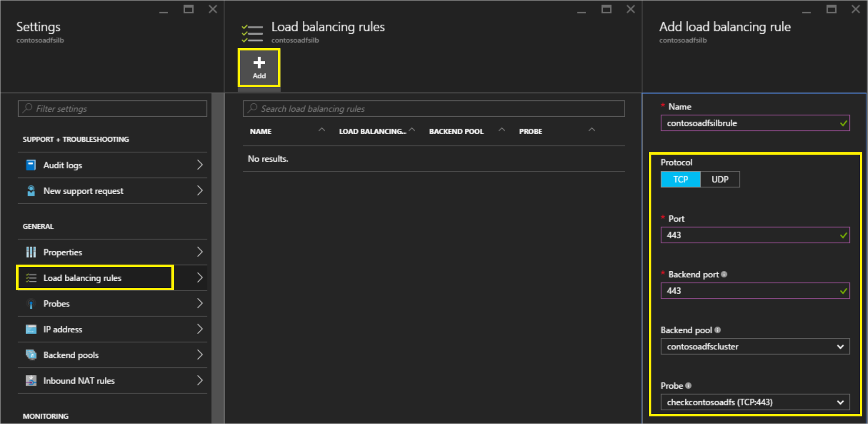Viewport: 868px width, 424px height.
Task: Open Probes settings item
Action: tap(112, 304)
